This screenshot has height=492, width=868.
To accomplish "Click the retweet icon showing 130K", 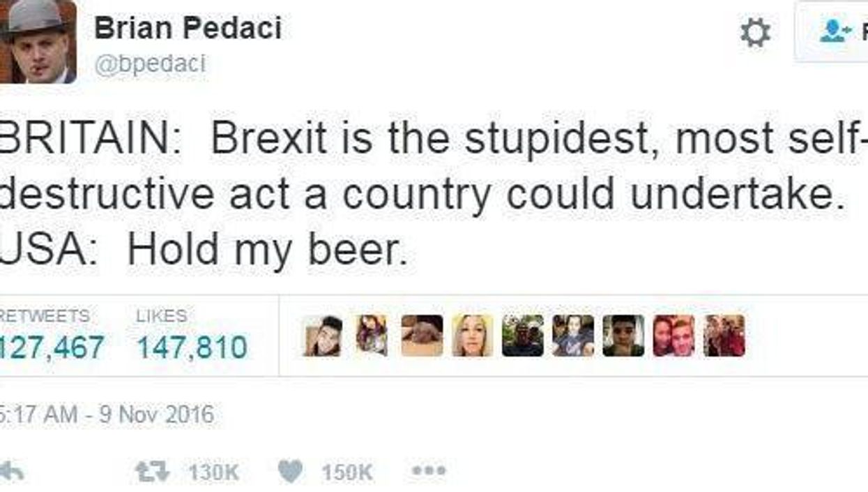I will click(x=152, y=472).
